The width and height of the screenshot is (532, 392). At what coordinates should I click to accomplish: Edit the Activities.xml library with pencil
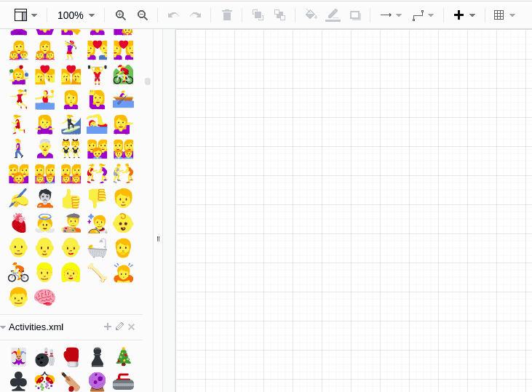119,327
